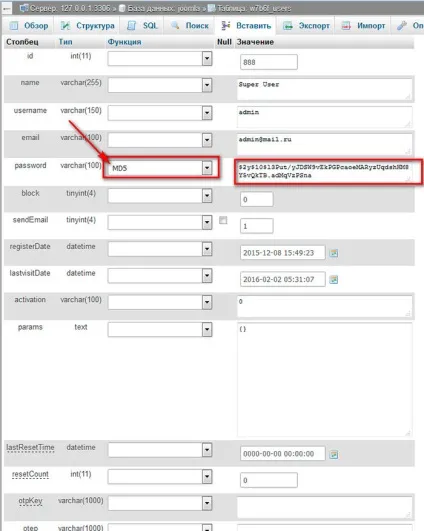Open function dropdown for resetCount row
This screenshot has height=531, width=424.
pos(160,476)
